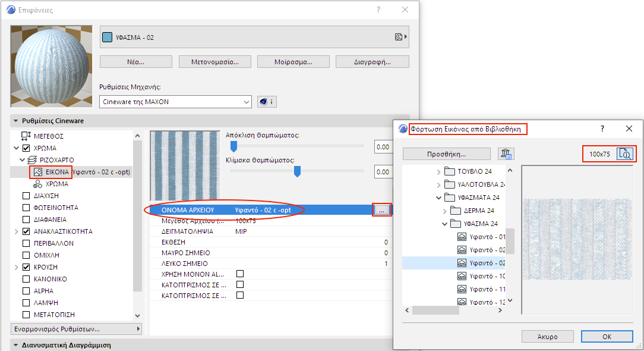
Task: Enable the ΟΜΙΧΛΗ checkbox
Action: click(26, 256)
